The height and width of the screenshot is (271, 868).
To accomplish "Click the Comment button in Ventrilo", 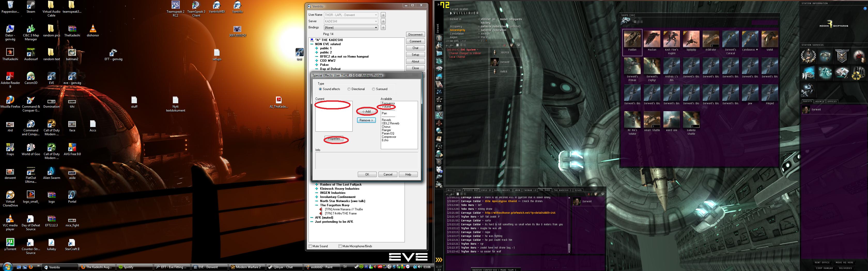I will [415, 41].
